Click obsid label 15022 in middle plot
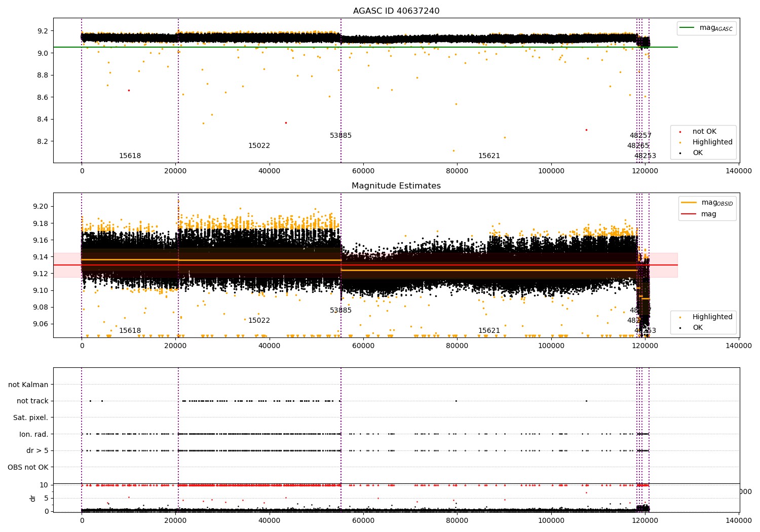 pos(259,321)
